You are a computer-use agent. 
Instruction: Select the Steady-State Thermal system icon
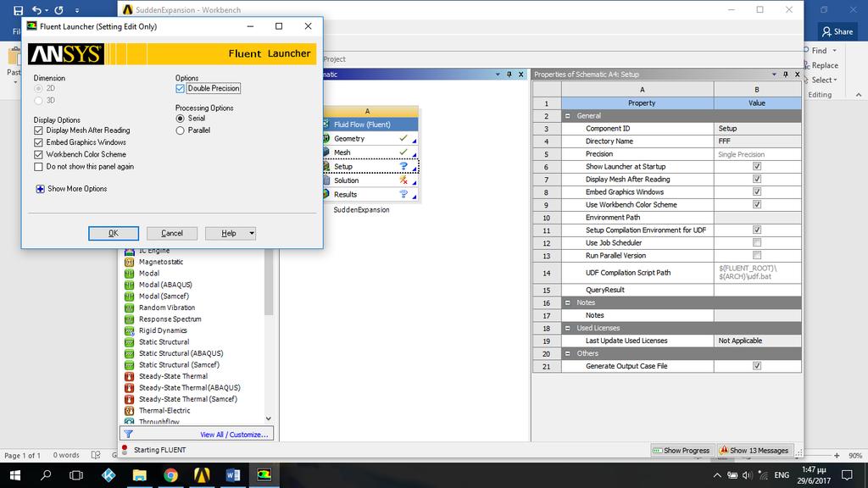(x=129, y=376)
